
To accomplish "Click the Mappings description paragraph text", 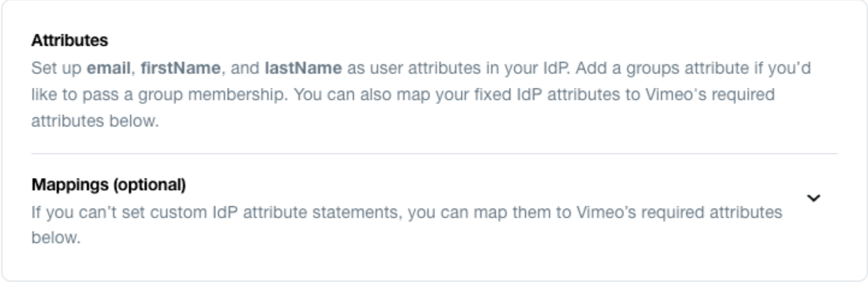I will (407, 225).
